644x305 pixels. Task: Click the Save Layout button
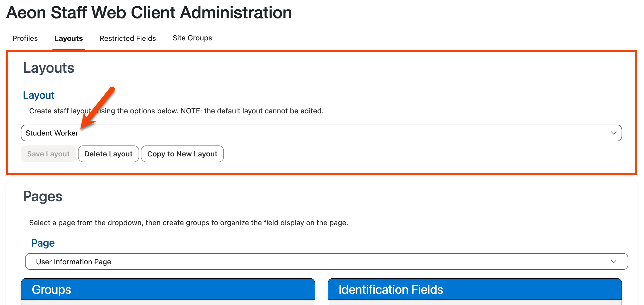coord(48,154)
